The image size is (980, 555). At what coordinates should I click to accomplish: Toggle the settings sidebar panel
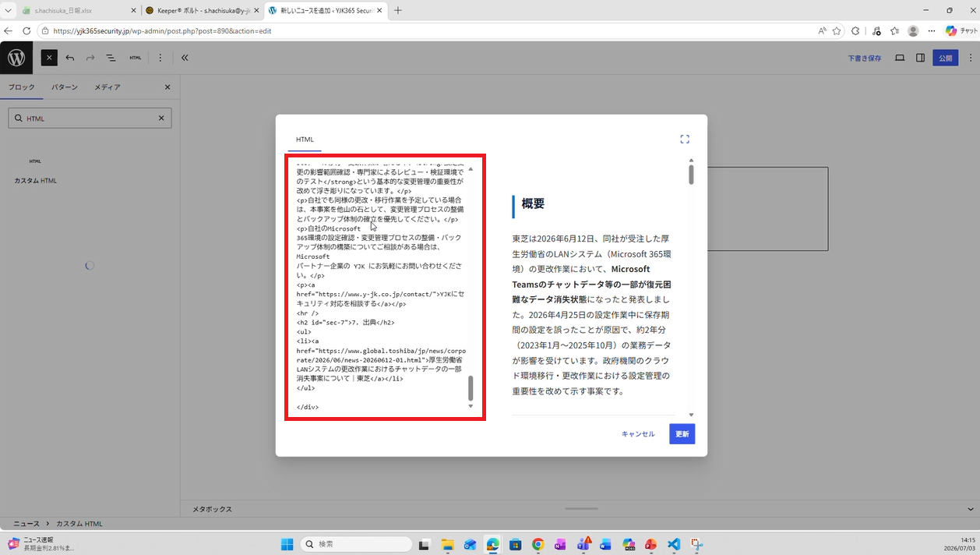click(920, 58)
